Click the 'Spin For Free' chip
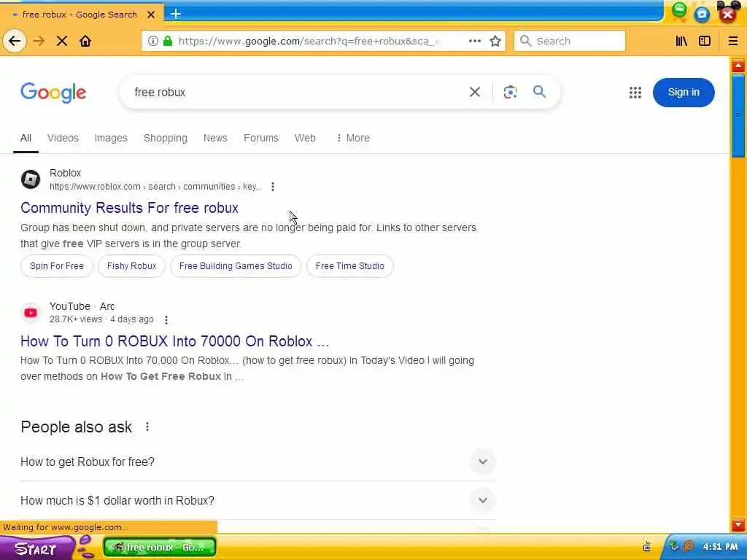747x560 pixels. click(x=57, y=266)
